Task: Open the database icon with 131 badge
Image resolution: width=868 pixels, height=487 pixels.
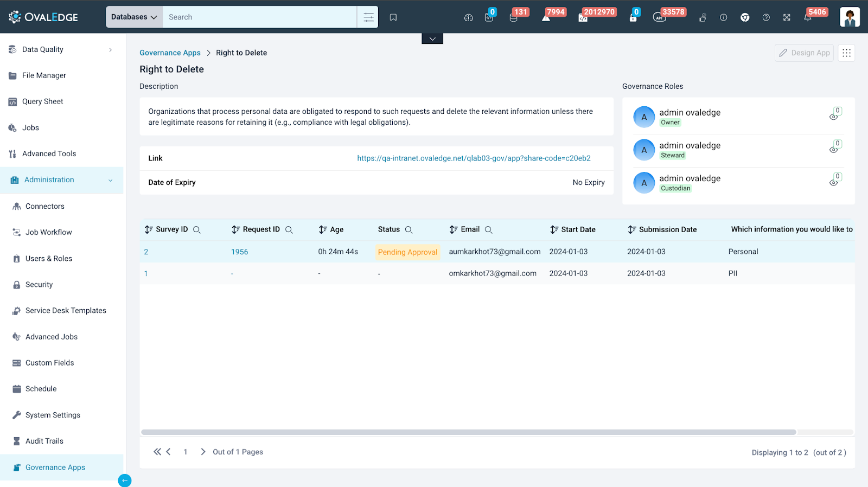Action: click(x=513, y=17)
